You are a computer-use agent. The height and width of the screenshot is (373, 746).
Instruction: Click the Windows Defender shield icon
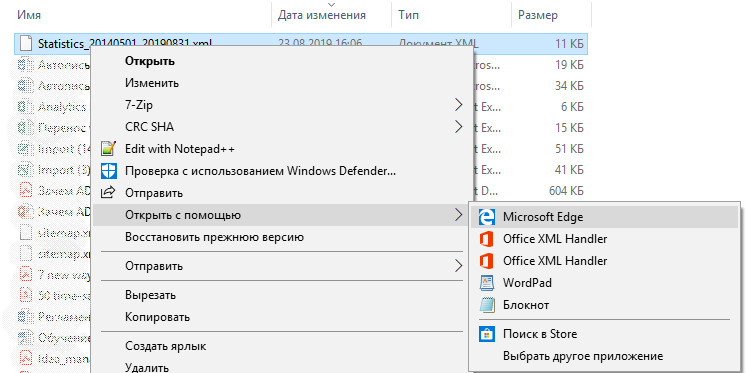click(109, 171)
